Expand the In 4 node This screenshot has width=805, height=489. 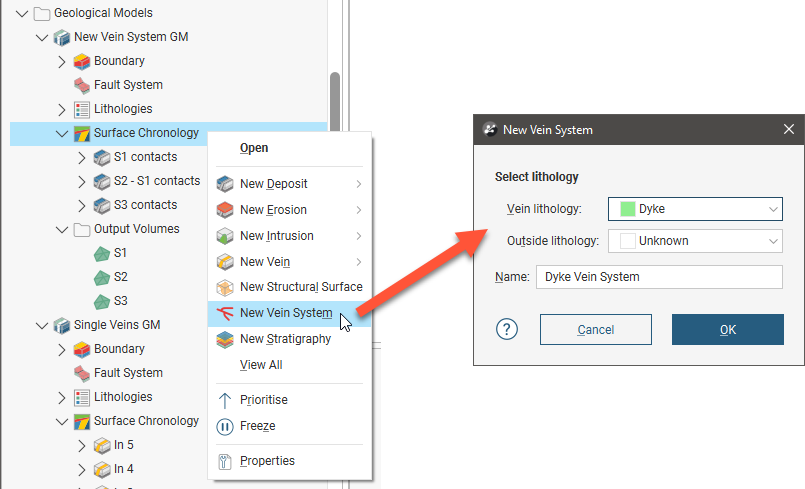[82, 469]
